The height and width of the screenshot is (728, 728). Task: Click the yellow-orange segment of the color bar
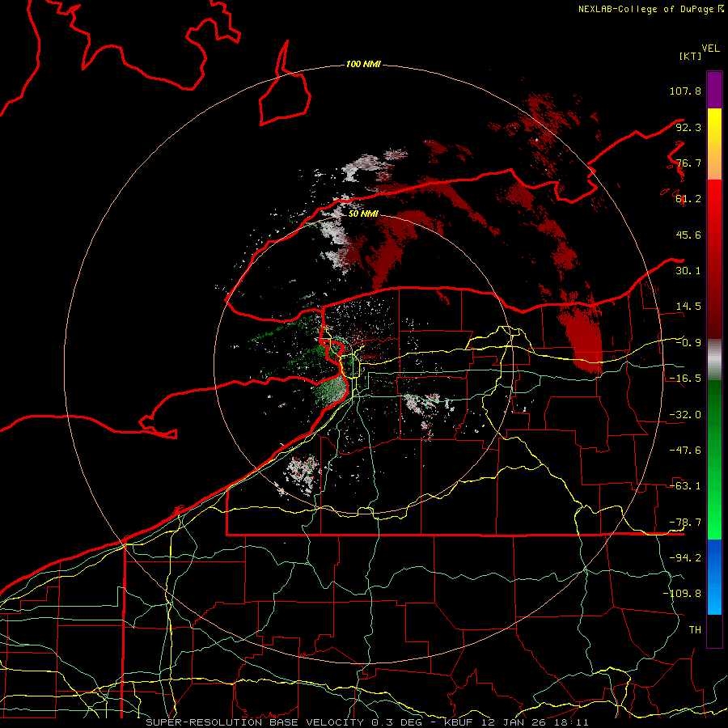point(714,144)
